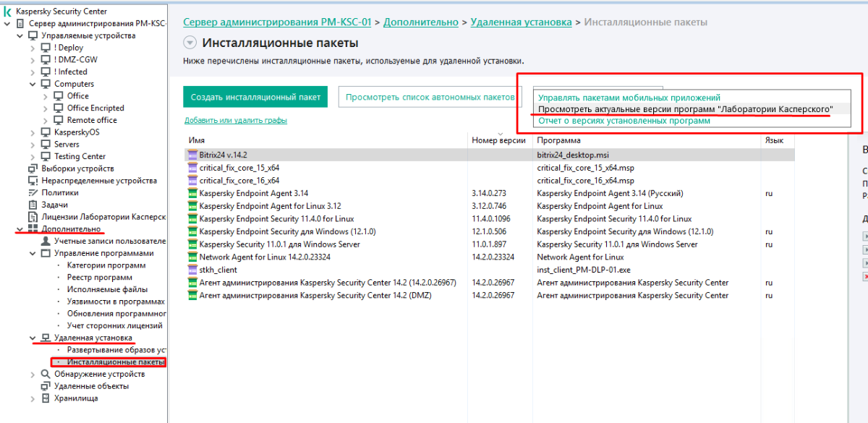Click the KasperskyOS group icon
This screenshot has width=868, height=423.
(x=46, y=132)
